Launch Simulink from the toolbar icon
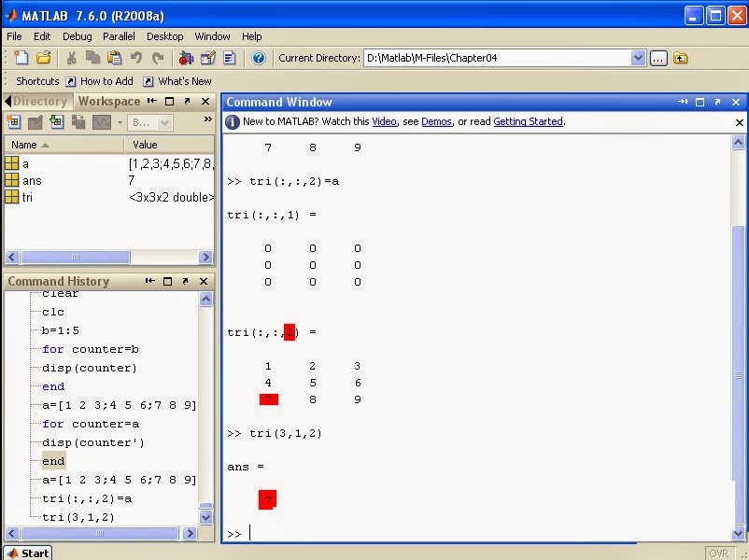 (186, 58)
